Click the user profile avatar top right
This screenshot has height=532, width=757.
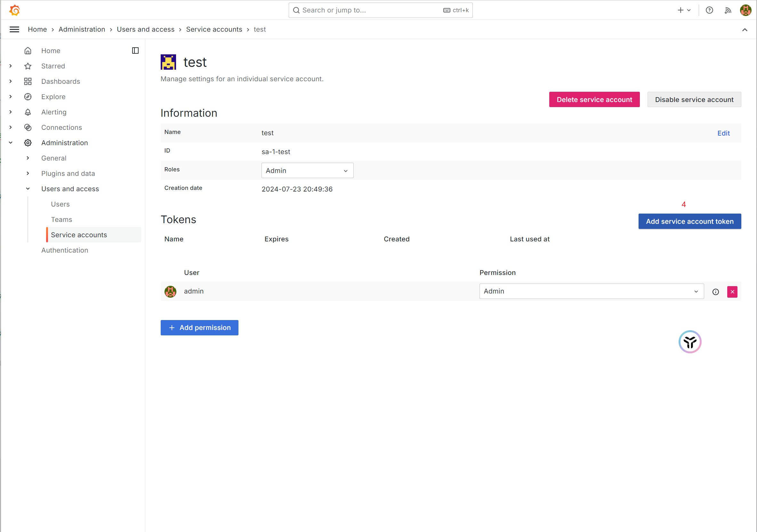click(745, 10)
